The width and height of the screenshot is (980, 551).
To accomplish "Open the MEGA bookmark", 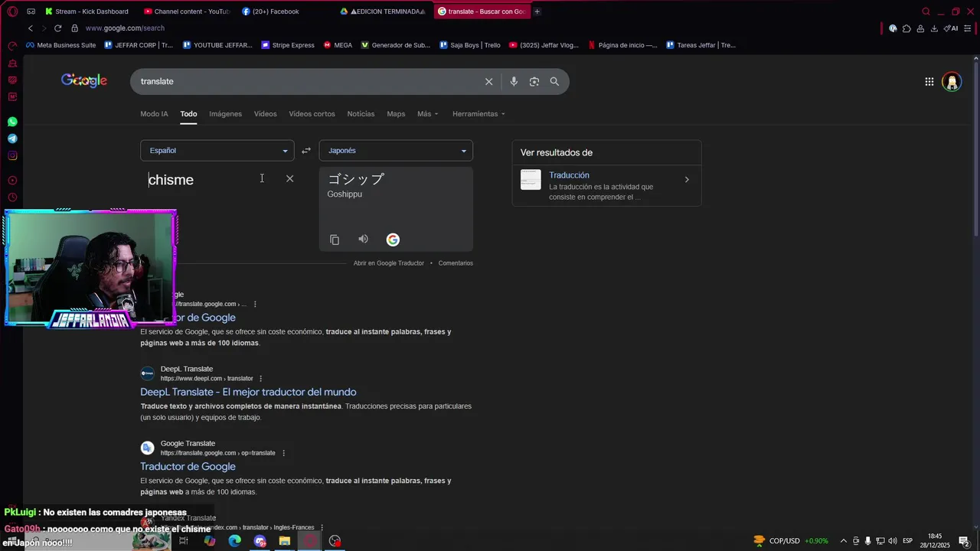I will coord(338,45).
